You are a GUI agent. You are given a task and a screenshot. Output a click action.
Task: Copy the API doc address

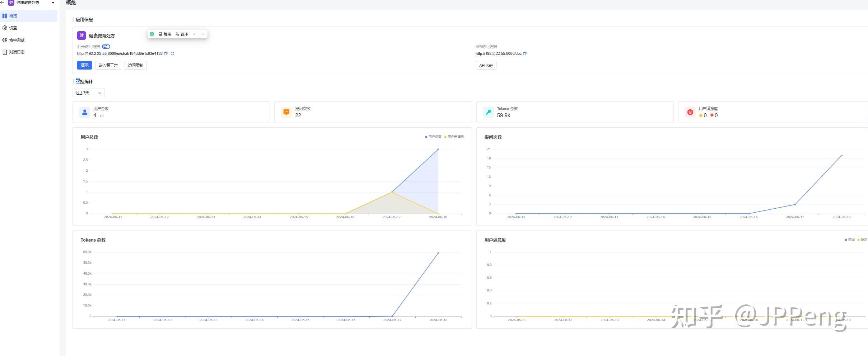pyautogui.click(x=525, y=53)
